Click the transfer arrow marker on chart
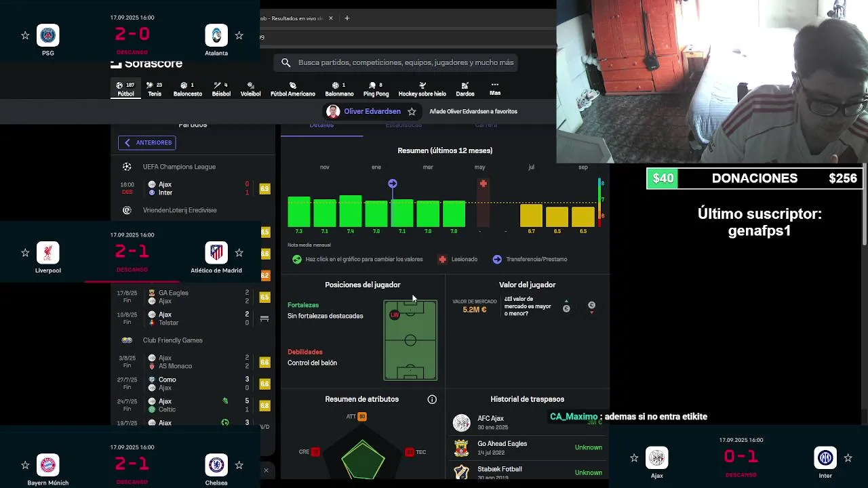 [393, 184]
